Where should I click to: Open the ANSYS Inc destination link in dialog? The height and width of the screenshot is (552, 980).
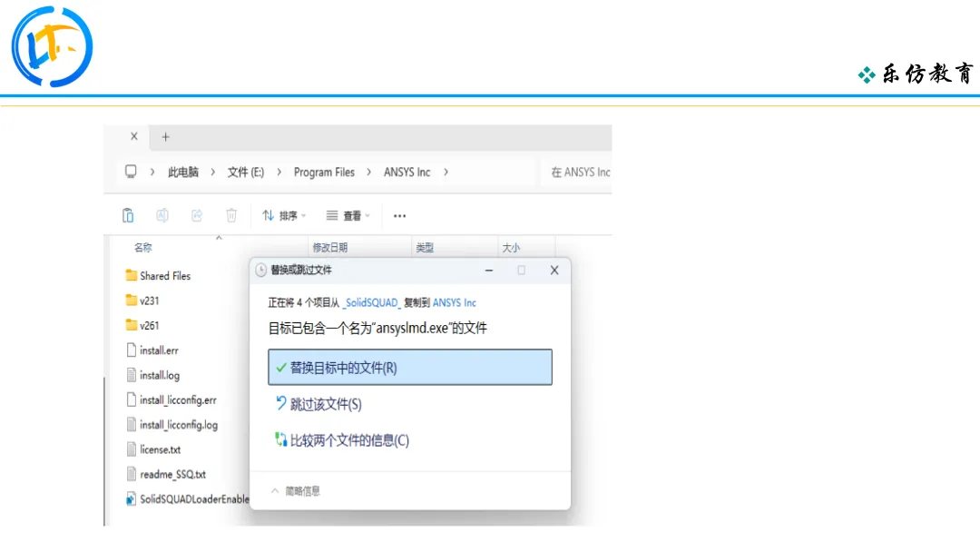click(455, 302)
